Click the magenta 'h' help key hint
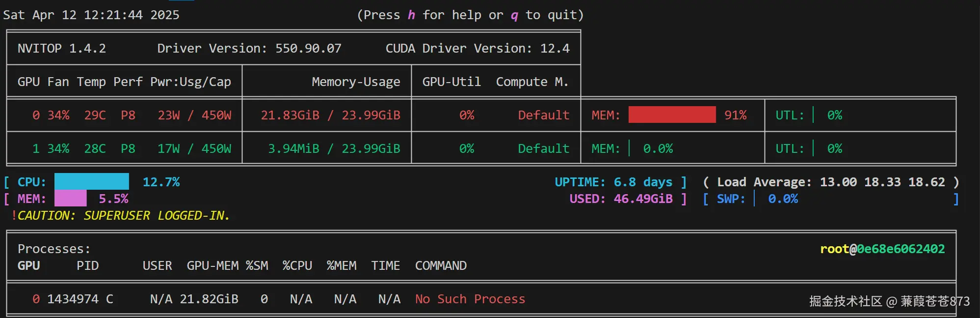 click(x=411, y=15)
